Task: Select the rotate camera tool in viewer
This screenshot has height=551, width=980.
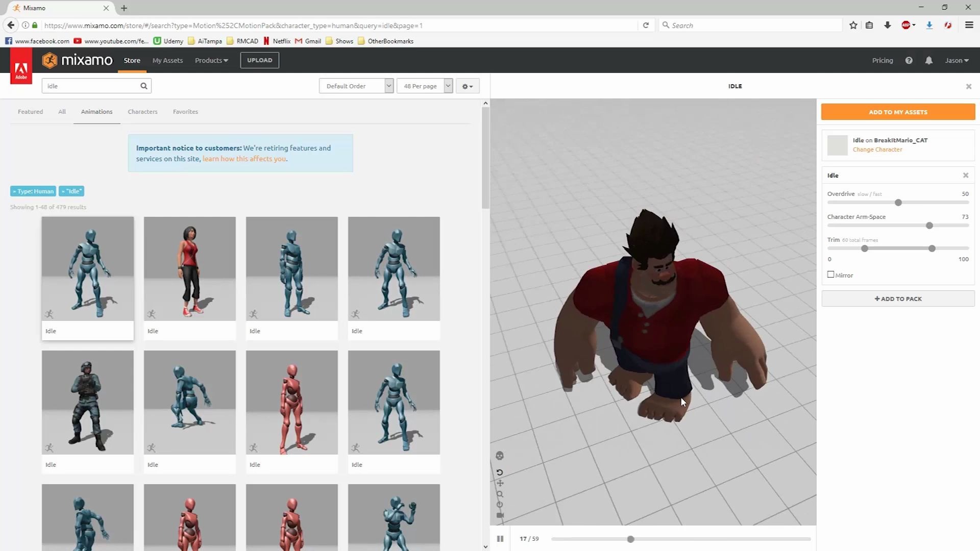Action: pyautogui.click(x=500, y=472)
